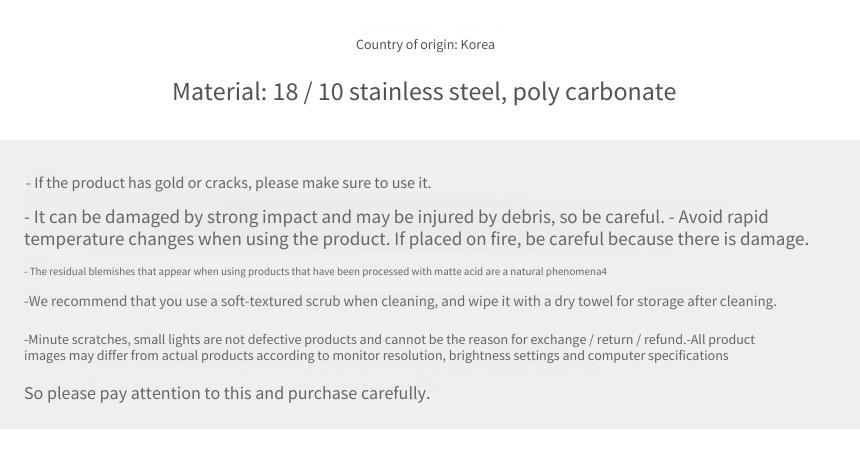860x454 pixels.
Task: Click the monitor resolution disclaimer line
Action: pos(376,355)
